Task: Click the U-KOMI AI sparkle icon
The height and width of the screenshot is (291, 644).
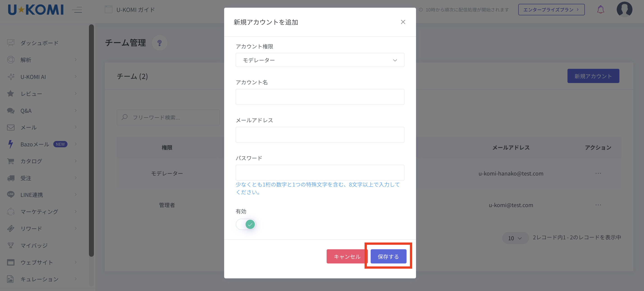Action: [11, 77]
